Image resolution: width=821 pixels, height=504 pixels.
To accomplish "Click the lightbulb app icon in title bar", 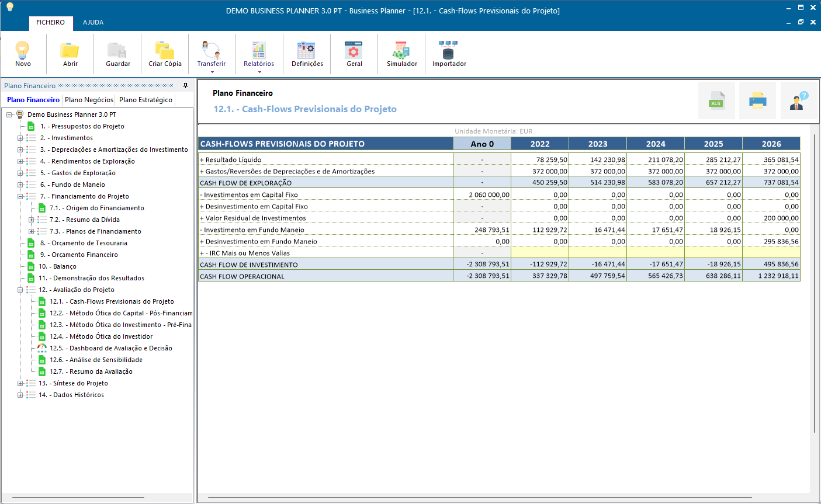I will click(x=9, y=7).
